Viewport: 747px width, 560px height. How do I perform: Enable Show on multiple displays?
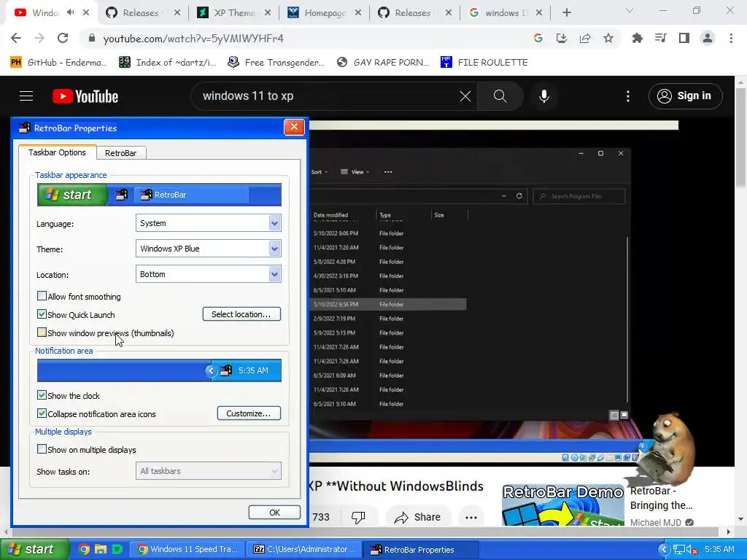[42, 449]
